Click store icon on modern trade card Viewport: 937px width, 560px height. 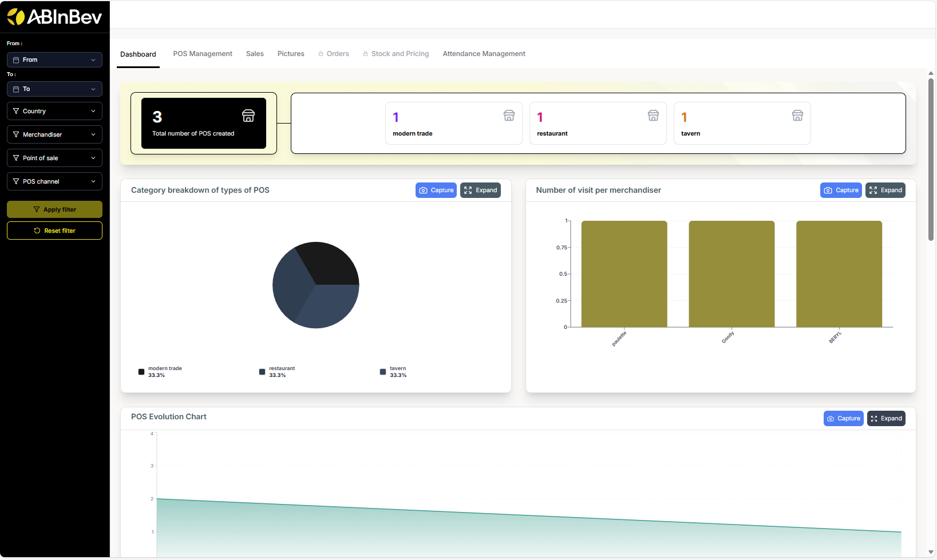(x=509, y=116)
